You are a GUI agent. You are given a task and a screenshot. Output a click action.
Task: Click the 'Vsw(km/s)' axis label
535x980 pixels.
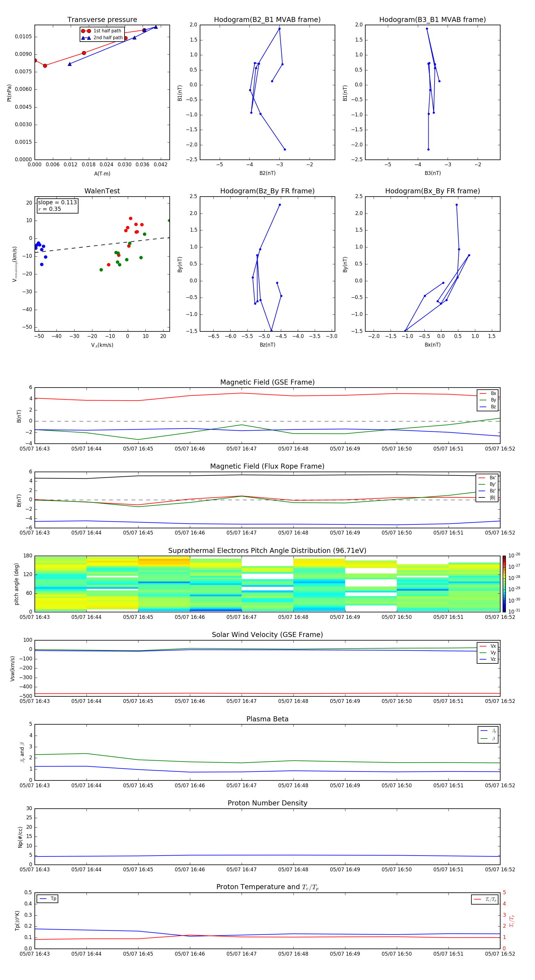12,668
